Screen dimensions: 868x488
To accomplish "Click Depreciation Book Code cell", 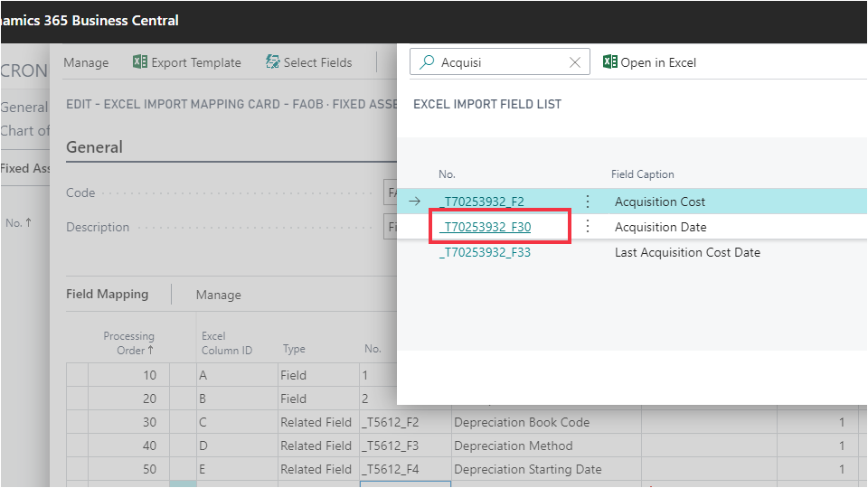I will (x=546, y=422).
